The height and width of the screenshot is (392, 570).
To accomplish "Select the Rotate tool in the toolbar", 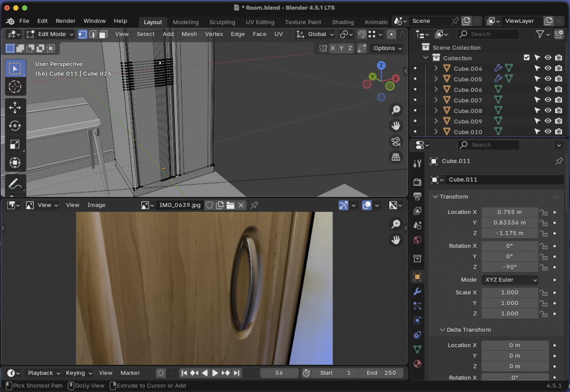I will 15,126.
